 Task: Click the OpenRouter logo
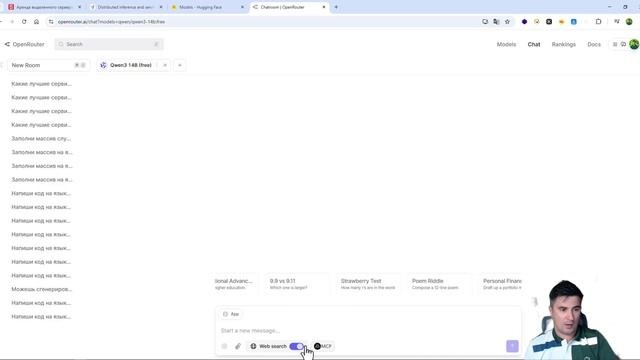(24, 44)
